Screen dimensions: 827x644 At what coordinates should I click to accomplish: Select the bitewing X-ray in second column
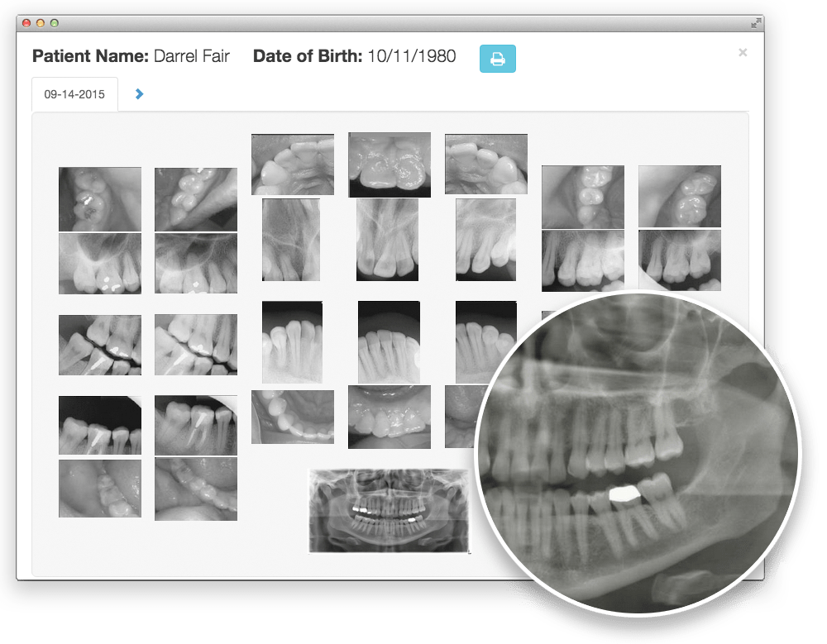(x=196, y=345)
